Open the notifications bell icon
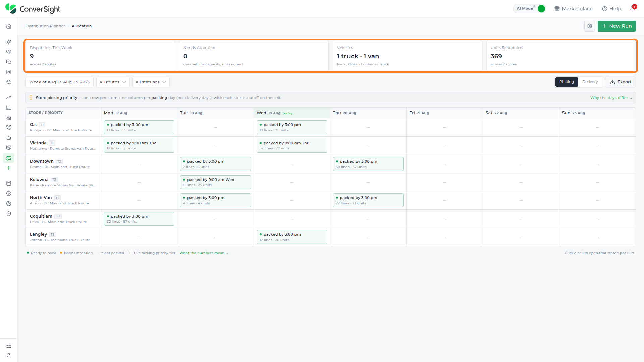This screenshot has height=362, width=644. click(x=633, y=9)
